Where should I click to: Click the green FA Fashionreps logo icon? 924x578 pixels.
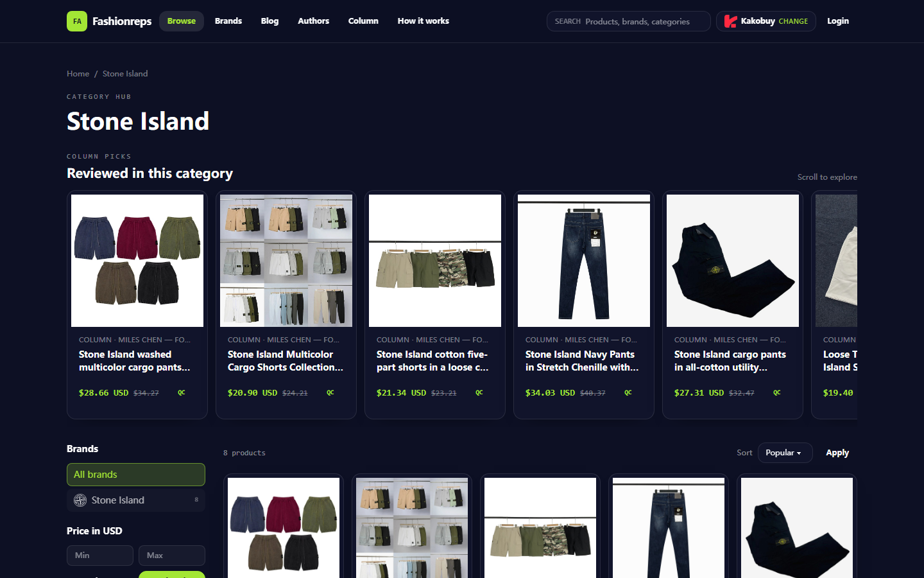pos(77,21)
